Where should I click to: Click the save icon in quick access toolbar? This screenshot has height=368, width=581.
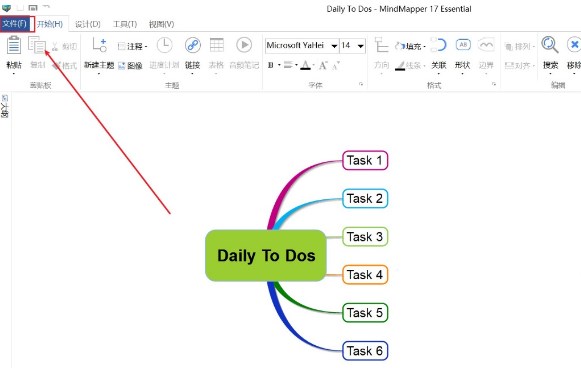point(33,7)
